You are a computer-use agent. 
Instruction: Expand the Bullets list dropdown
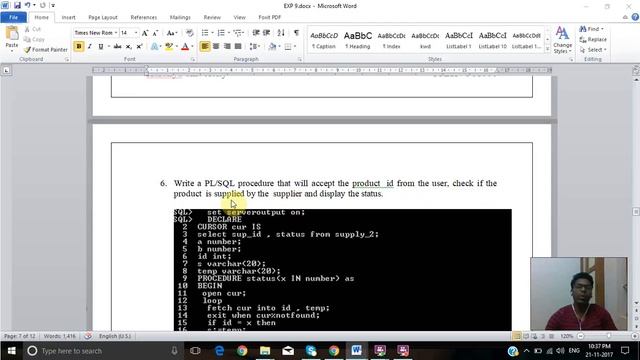[x=212, y=33]
